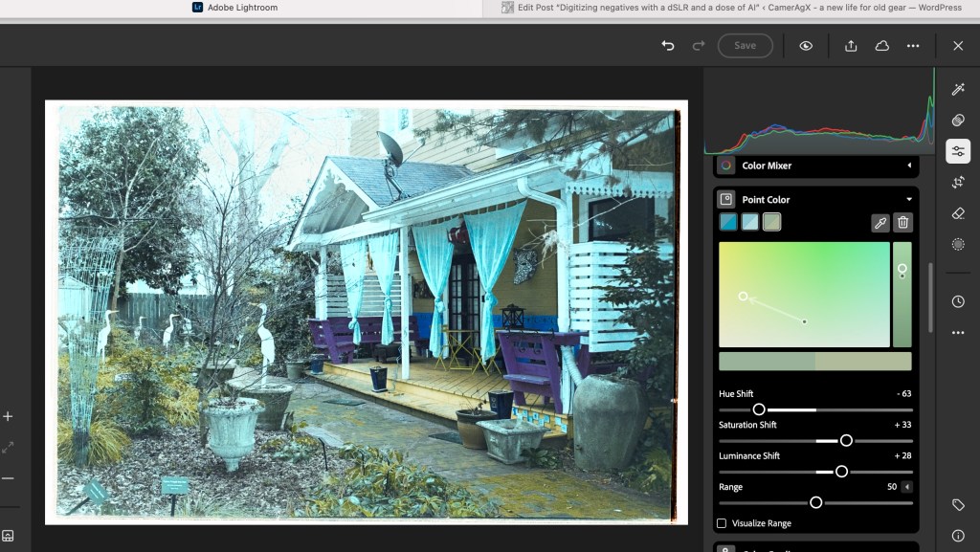Click the Hue Shift slider handle
Viewport: 980px width, 552px height.
point(759,409)
